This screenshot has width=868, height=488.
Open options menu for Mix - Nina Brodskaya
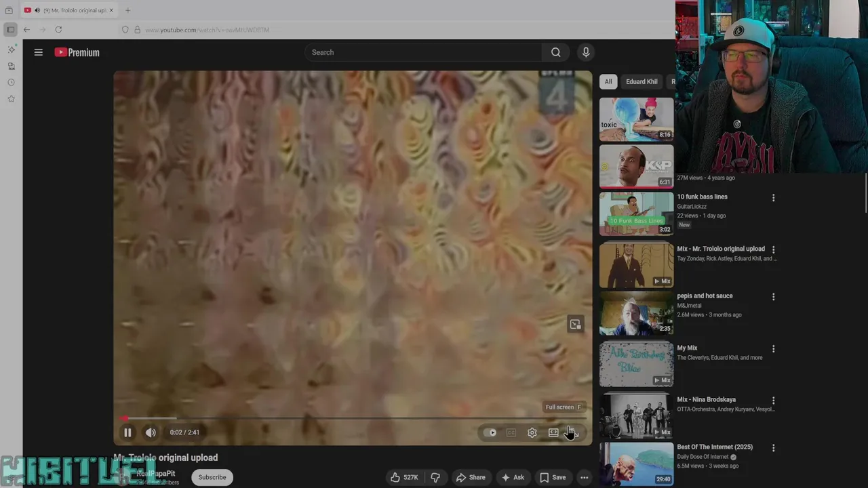pos(773,401)
